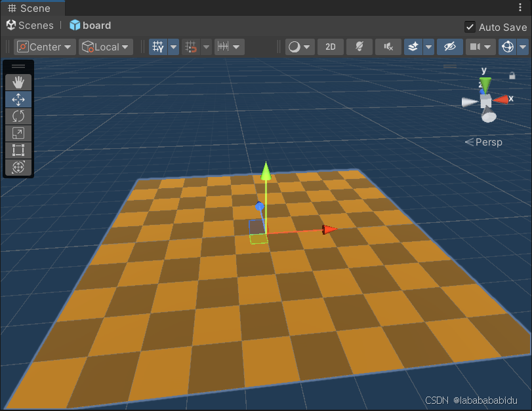The height and width of the screenshot is (411, 532).
Task: Select the Hand (View) tool
Action: pos(18,83)
